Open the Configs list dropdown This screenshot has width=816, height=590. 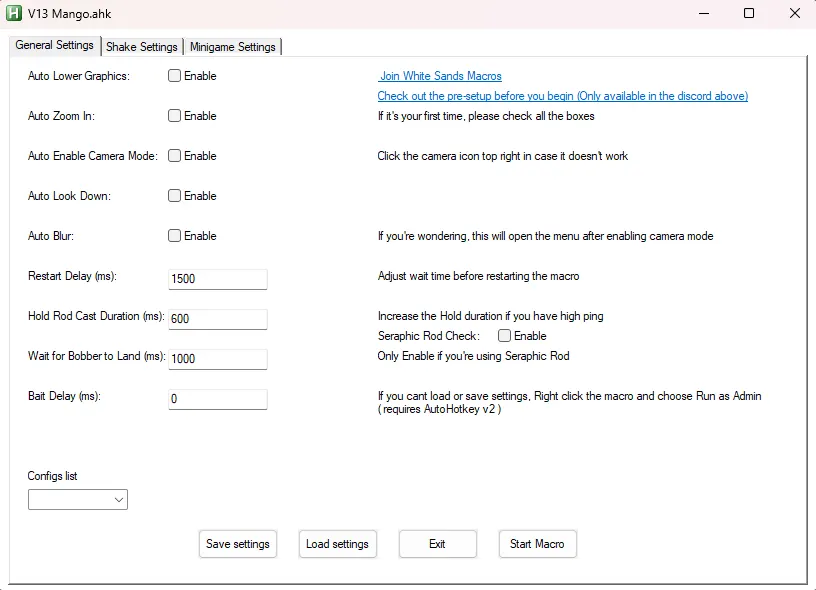coord(78,499)
